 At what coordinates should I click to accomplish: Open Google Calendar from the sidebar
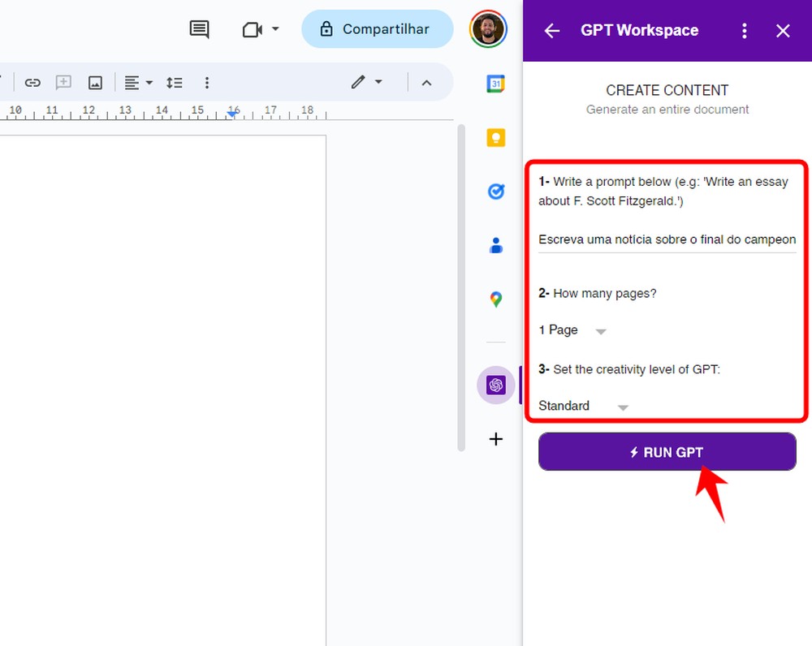[x=496, y=83]
